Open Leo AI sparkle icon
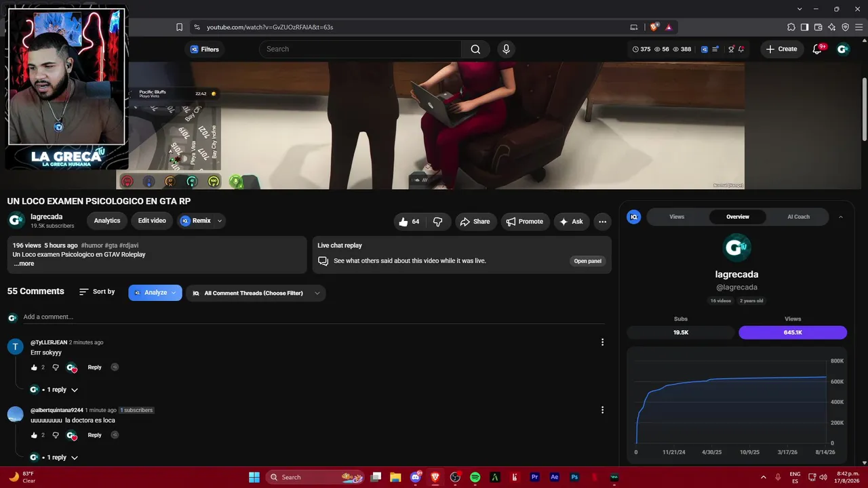Screen dimensions: 868x488 click(831, 27)
